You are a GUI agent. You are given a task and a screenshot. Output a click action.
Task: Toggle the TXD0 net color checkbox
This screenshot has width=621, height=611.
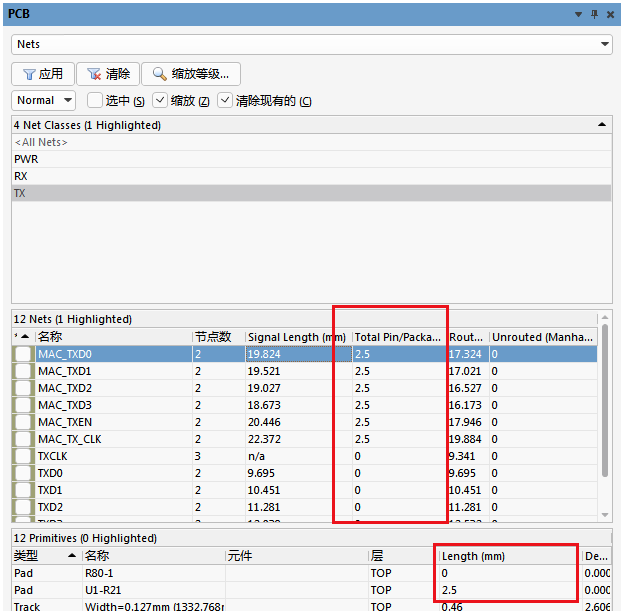[x=23, y=473]
